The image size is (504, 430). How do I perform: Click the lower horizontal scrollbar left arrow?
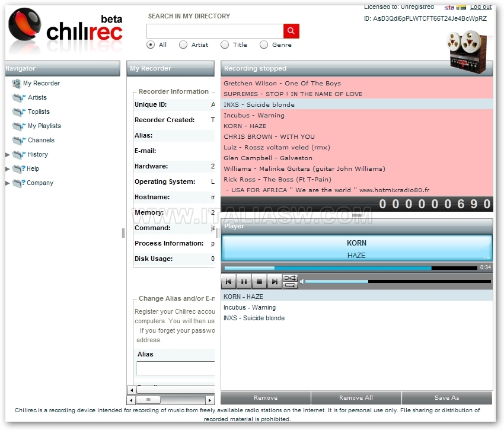tap(131, 400)
